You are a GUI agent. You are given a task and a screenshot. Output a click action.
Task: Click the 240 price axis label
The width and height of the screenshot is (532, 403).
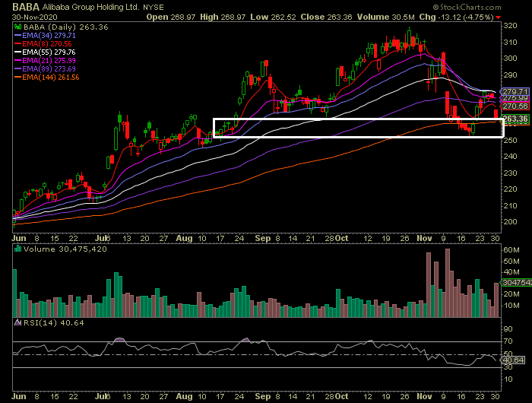pos(510,157)
